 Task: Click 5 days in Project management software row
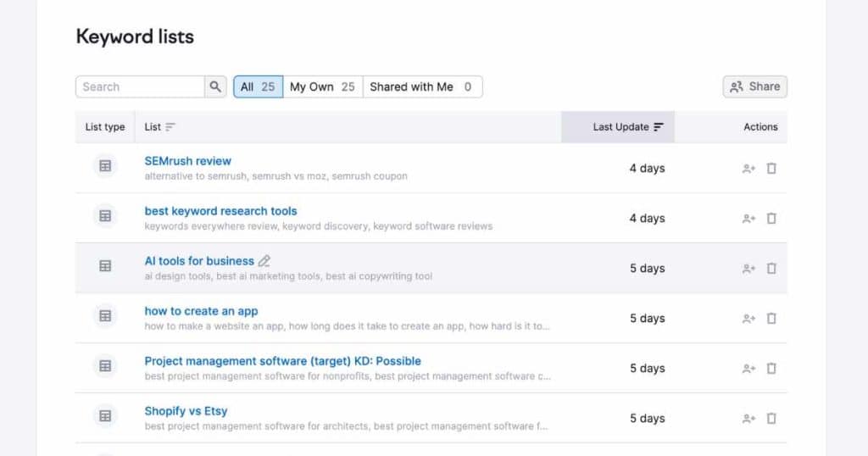tap(647, 369)
